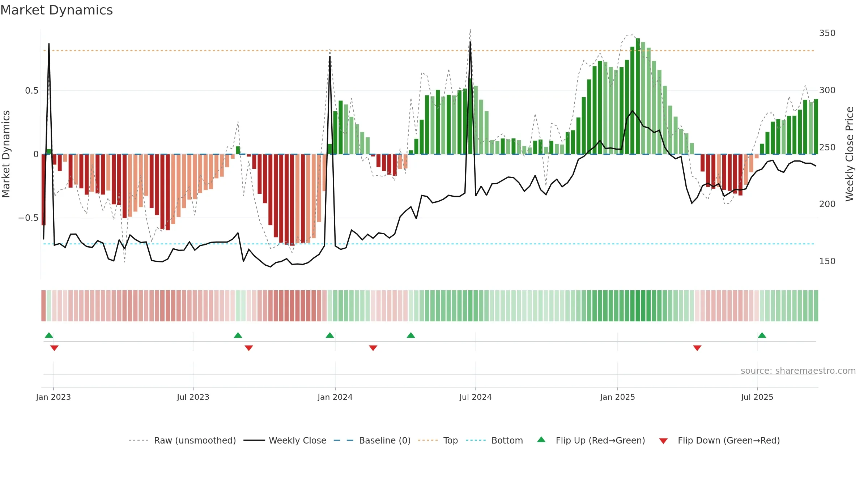Viewport: 868px width, 488px height.
Task: Click the 350 right axis tick label
Action: tap(827, 33)
